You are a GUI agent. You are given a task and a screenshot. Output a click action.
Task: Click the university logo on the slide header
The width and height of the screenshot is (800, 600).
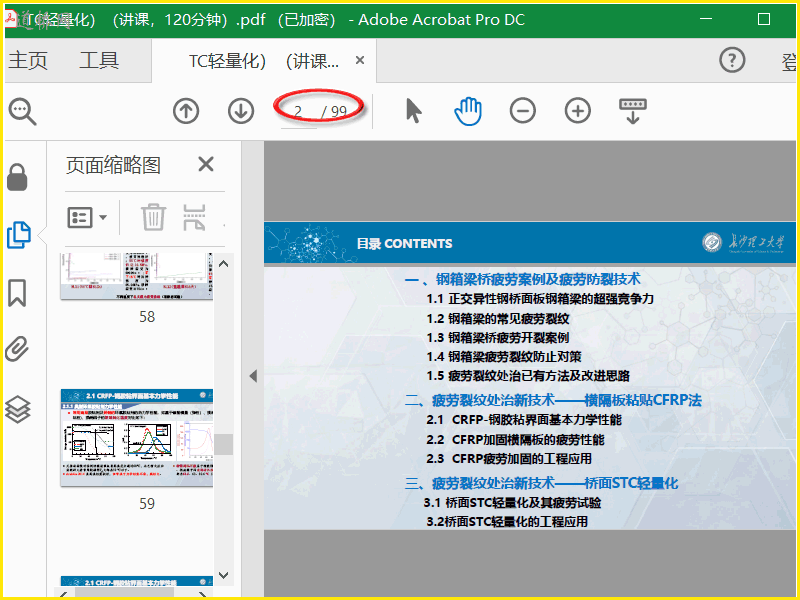(x=743, y=242)
